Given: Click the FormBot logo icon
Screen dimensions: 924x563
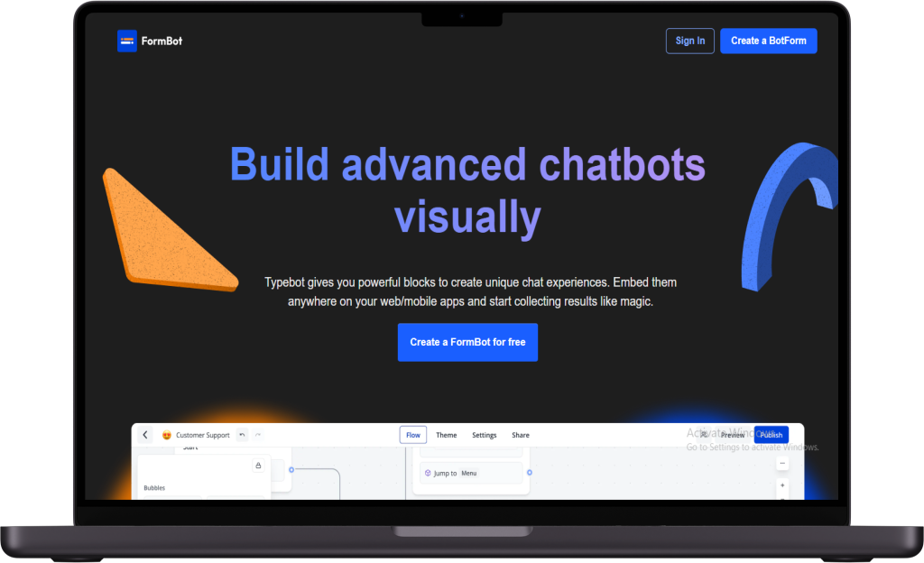Looking at the screenshot, I should coord(126,41).
